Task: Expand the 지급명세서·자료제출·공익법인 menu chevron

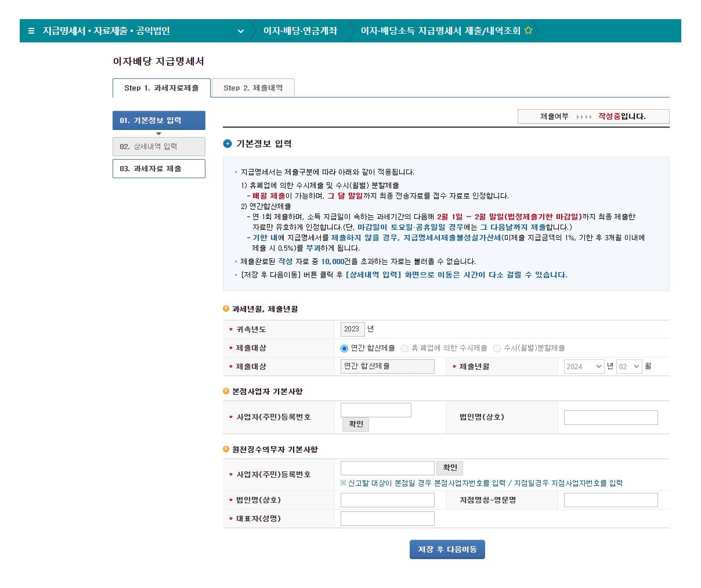Action: pos(241,31)
